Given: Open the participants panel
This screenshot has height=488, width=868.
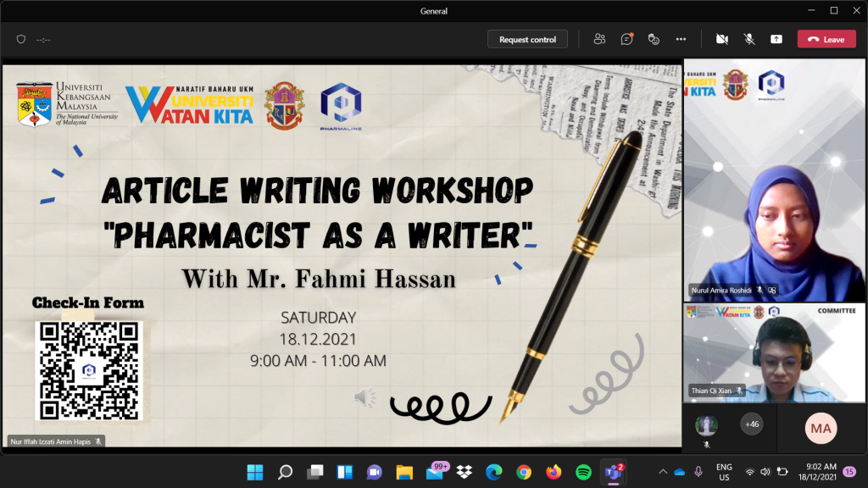Looking at the screenshot, I should point(600,39).
